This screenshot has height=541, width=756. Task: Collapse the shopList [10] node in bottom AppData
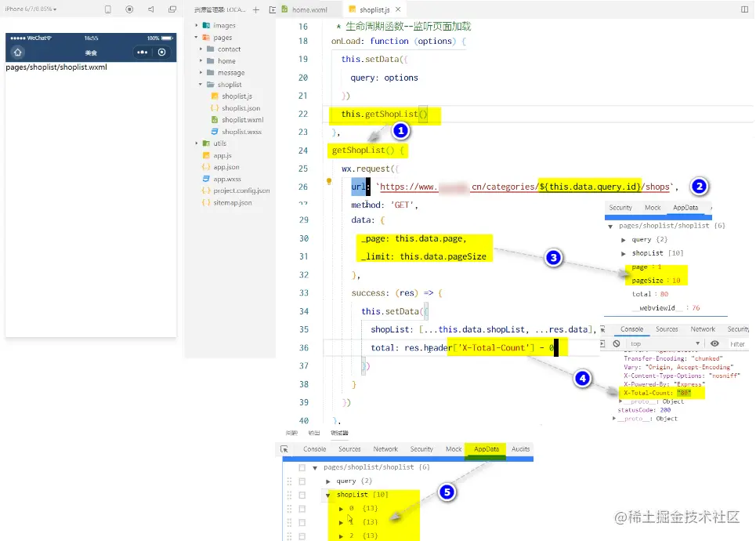327,495
